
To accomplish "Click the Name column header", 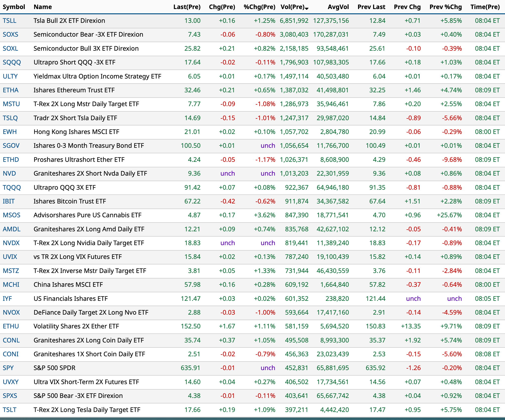I will [x=43, y=7].
